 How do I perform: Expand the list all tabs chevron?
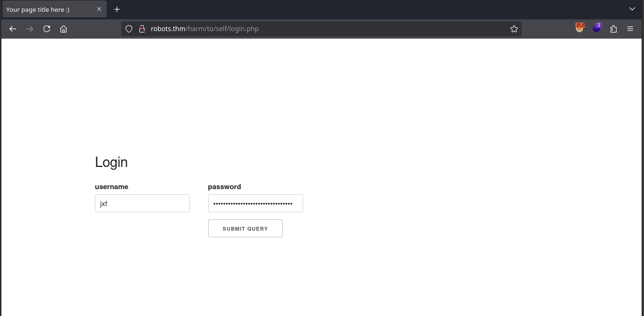[632, 9]
